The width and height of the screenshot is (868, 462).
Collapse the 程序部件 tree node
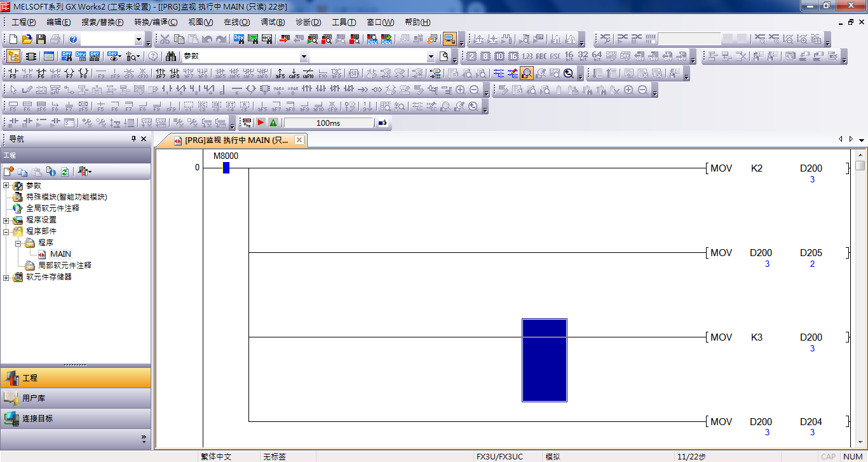(x=6, y=231)
